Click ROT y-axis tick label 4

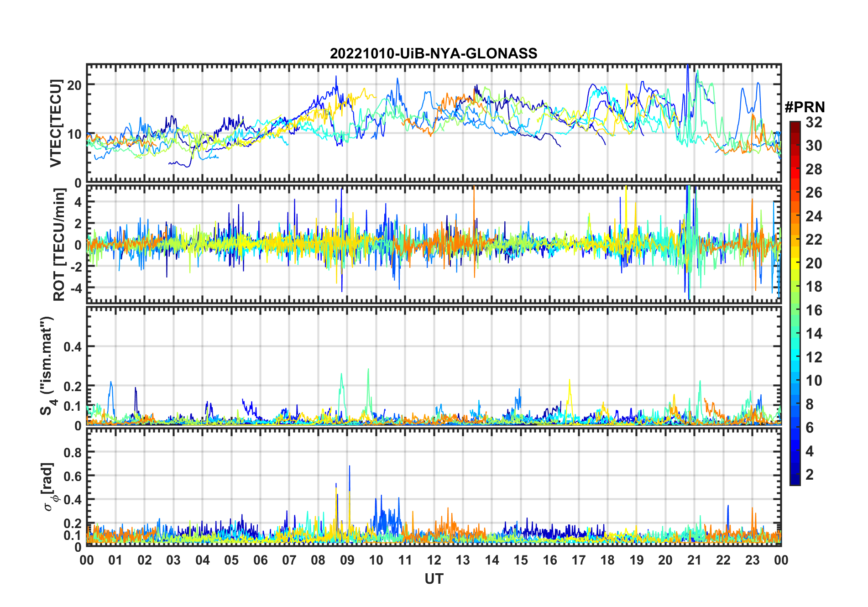click(x=78, y=202)
